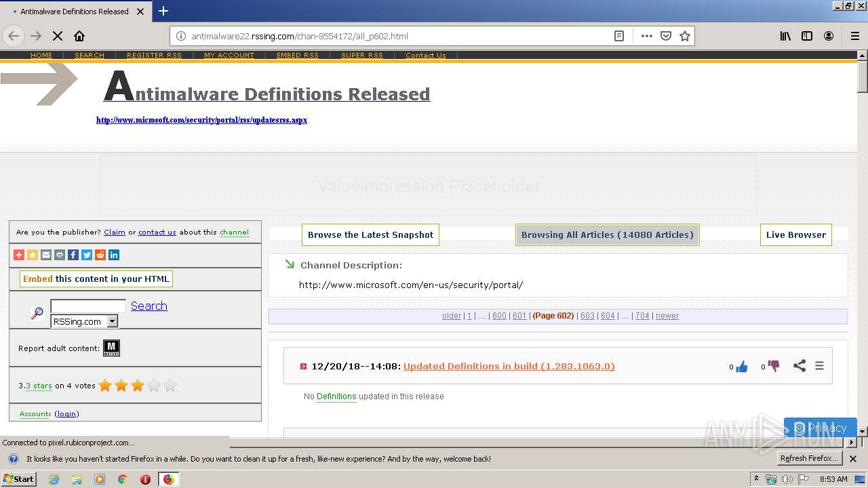Show sidebars icon in toolbar
The image size is (868, 488).
point(807,36)
